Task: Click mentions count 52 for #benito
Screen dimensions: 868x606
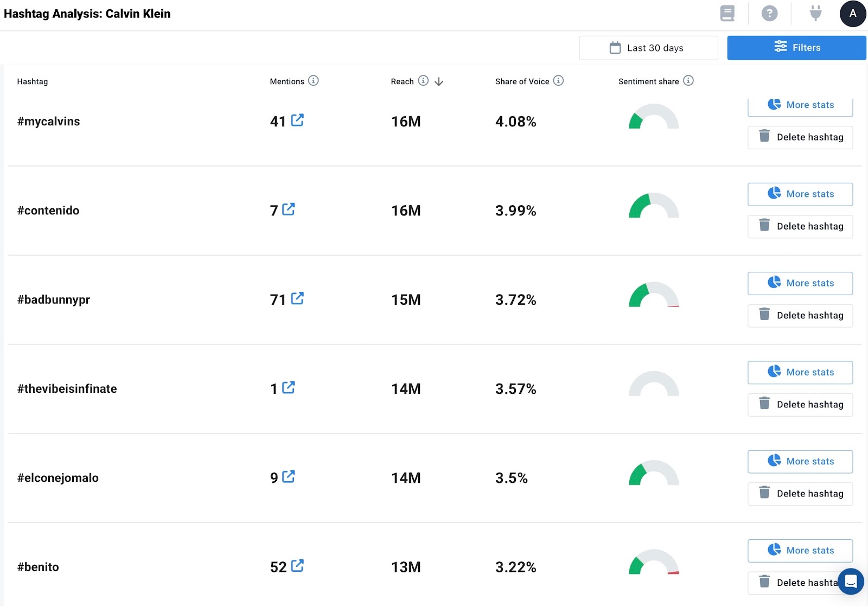Action: (x=278, y=567)
